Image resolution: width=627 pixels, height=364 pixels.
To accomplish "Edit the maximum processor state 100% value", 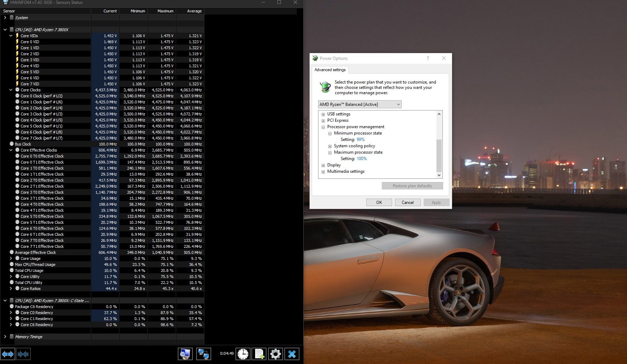I will (x=362, y=159).
